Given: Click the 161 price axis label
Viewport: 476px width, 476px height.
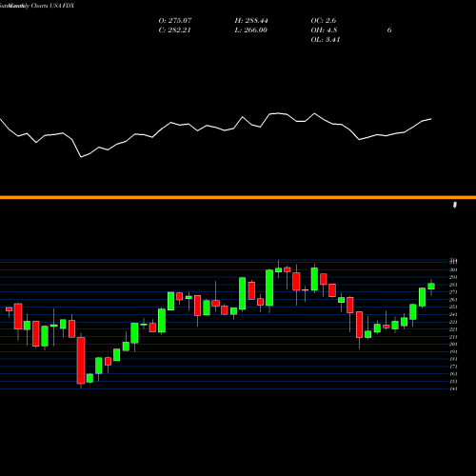Looking at the screenshot, I should [453, 374].
